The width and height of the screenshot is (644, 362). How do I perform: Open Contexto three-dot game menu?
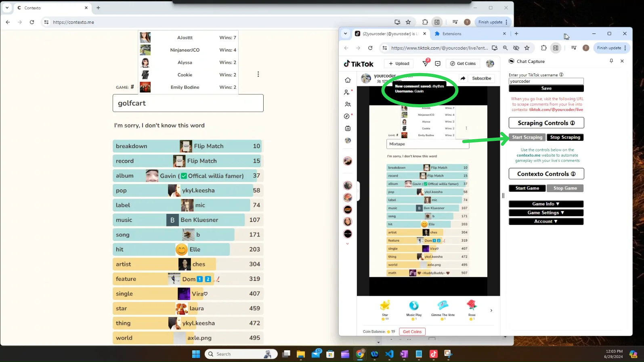pos(258,74)
